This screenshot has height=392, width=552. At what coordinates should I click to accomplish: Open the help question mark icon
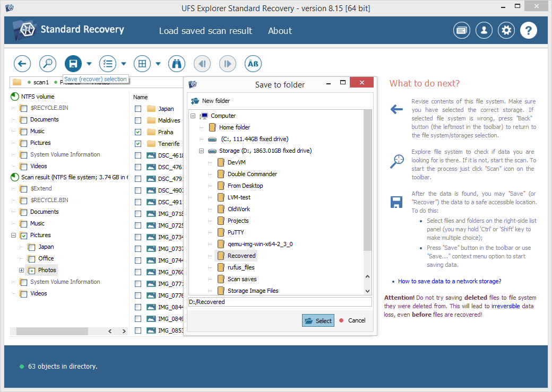[x=529, y=31]
